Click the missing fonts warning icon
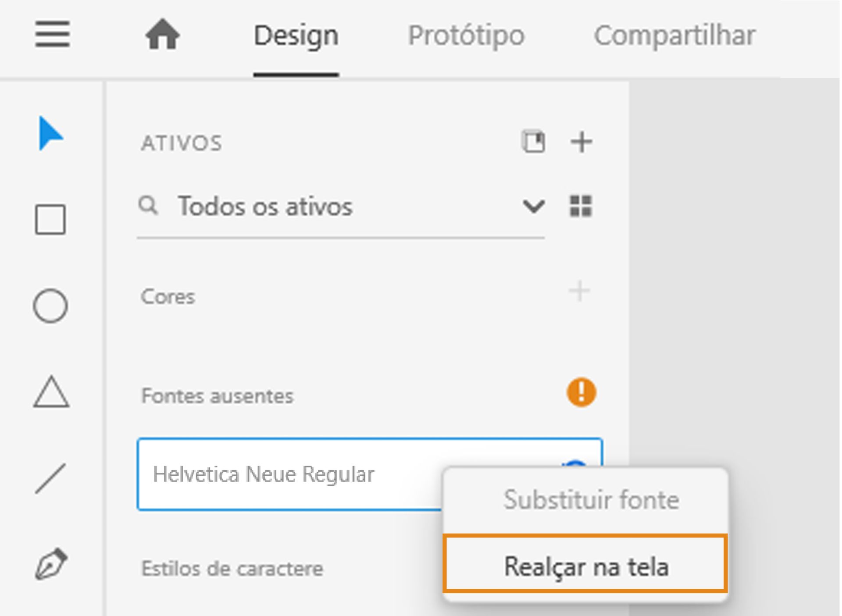The width and height of the screenshot is (842, 616). [x=581, y=393]
